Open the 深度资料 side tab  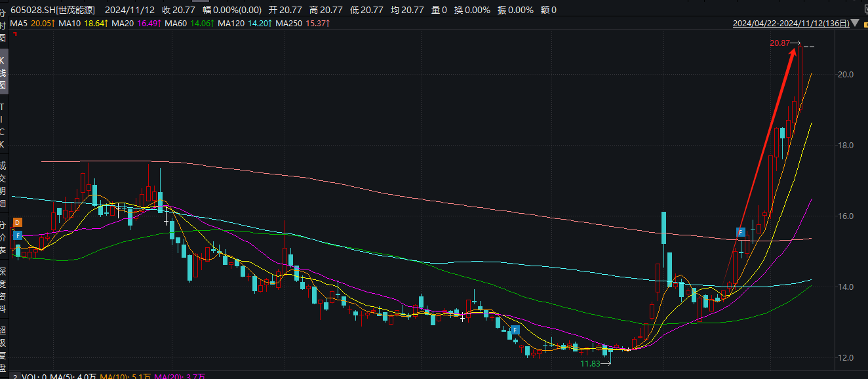coord(3,290)
